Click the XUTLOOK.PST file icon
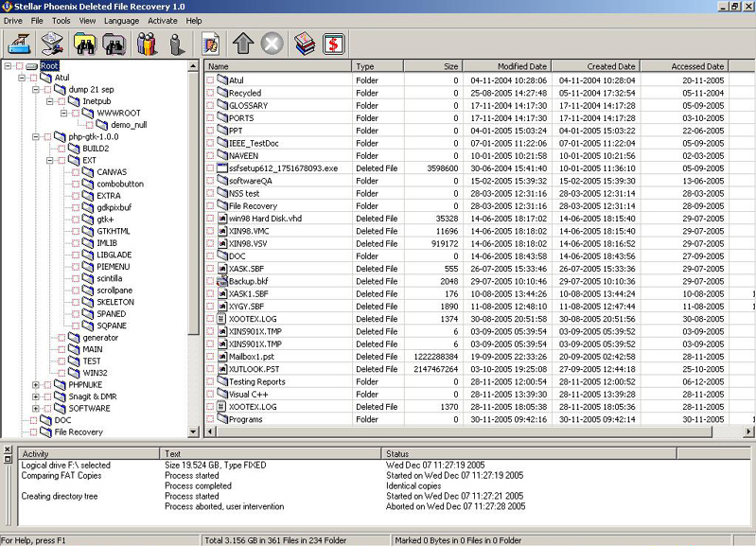This screenshot has width=756, height=546. click(x=221, y=369)
